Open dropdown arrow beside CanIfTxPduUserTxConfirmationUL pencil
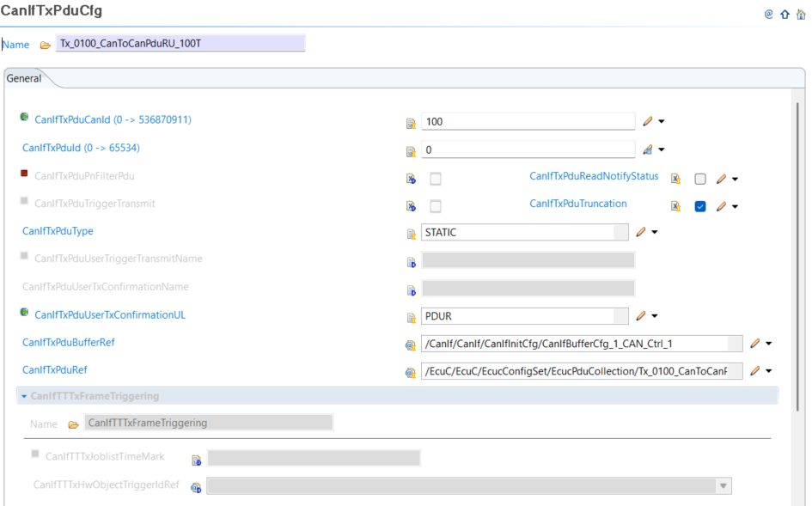 click(655, 316)
